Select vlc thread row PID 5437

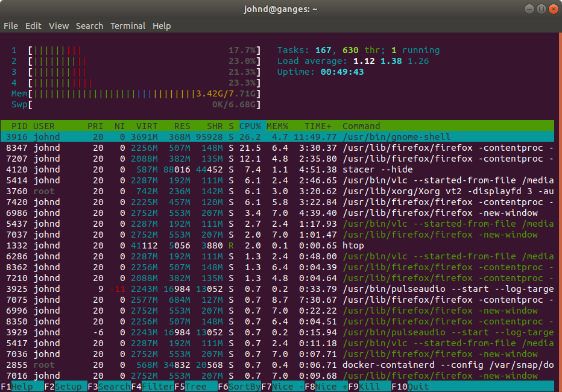[x=277, y=224]
